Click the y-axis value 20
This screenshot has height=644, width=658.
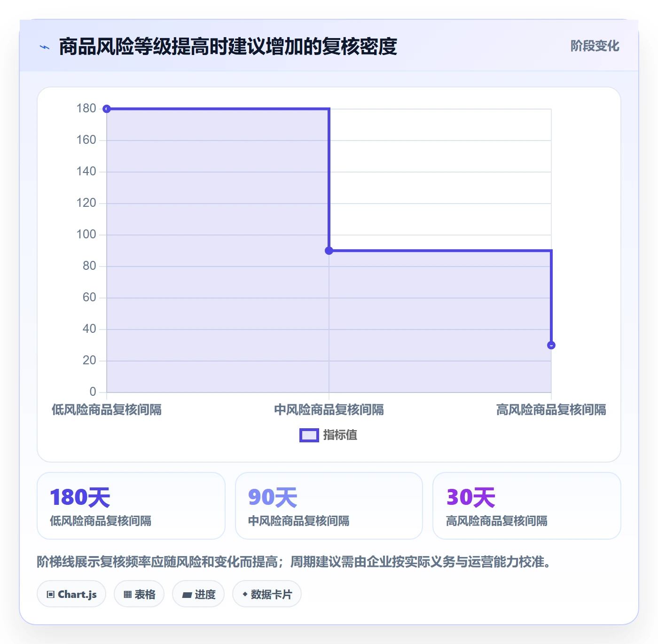[89, 361]
